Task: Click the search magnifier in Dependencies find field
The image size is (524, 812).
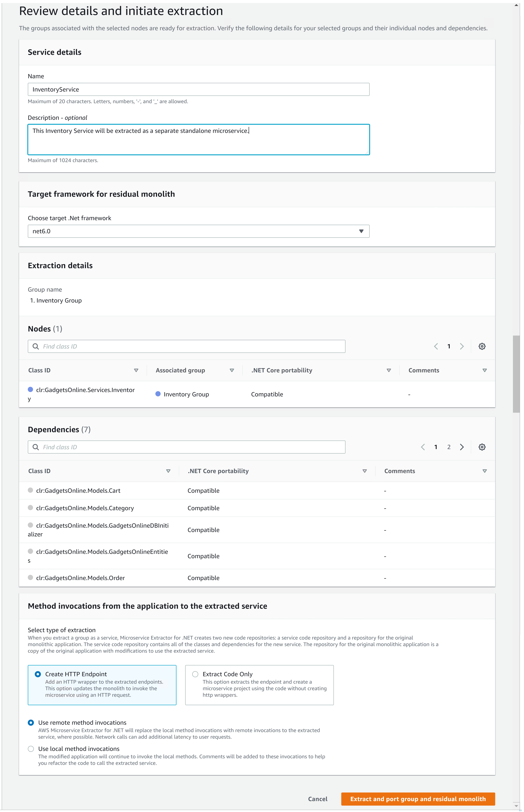Action: [36, 447]
